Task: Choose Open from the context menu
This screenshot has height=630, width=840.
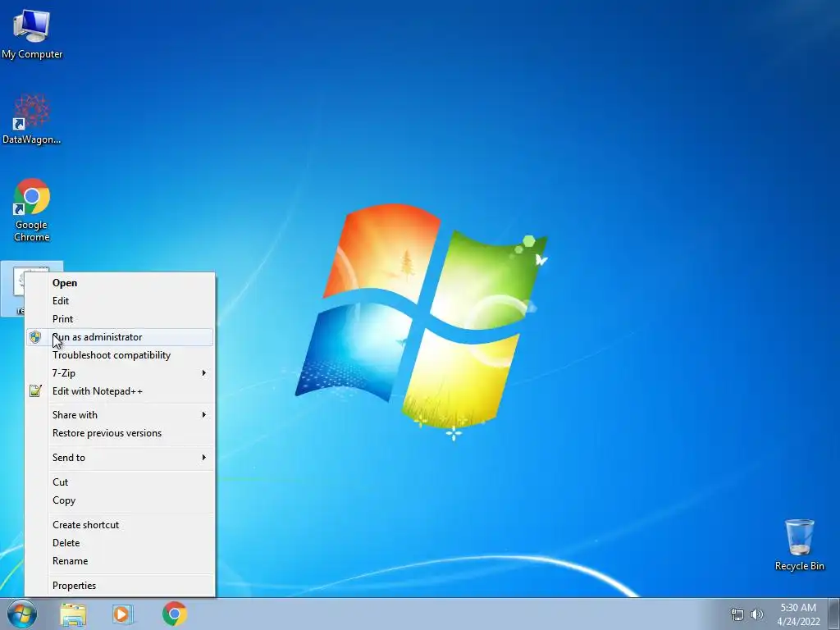Action: pyautogui.click(x=120, y=283)
